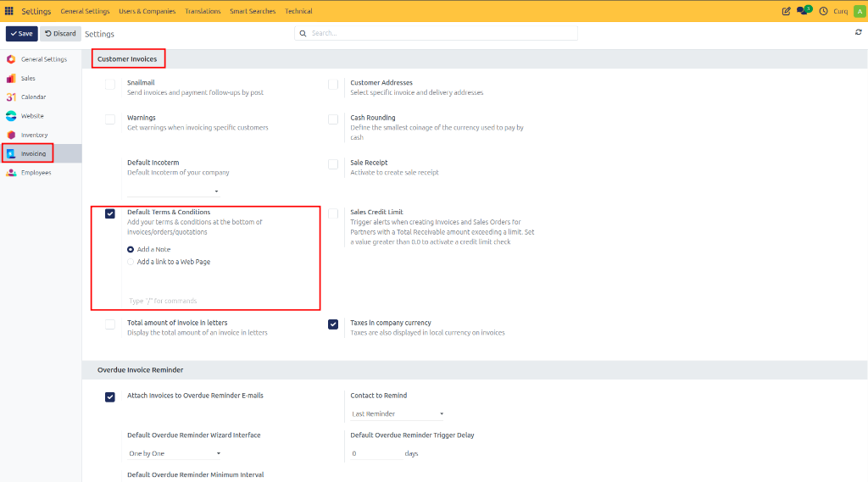Click the search magnifier icon

(x=303, y=33)
